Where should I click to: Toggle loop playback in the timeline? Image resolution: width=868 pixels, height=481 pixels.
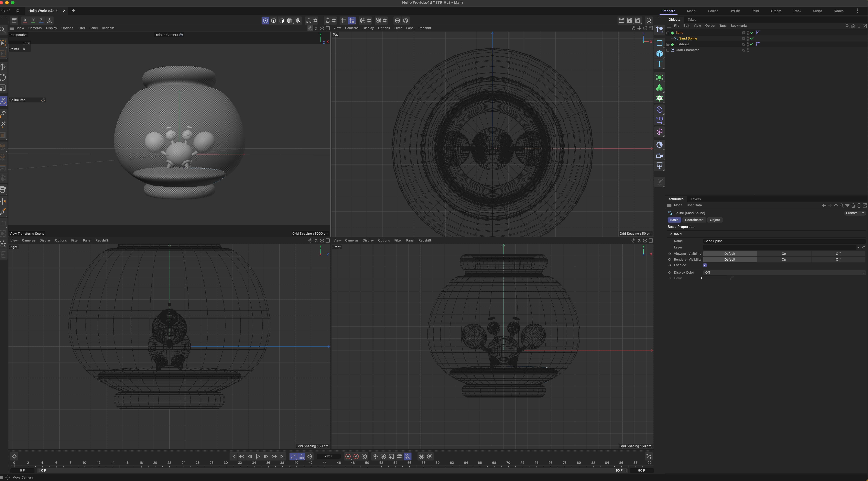(293, 456)
